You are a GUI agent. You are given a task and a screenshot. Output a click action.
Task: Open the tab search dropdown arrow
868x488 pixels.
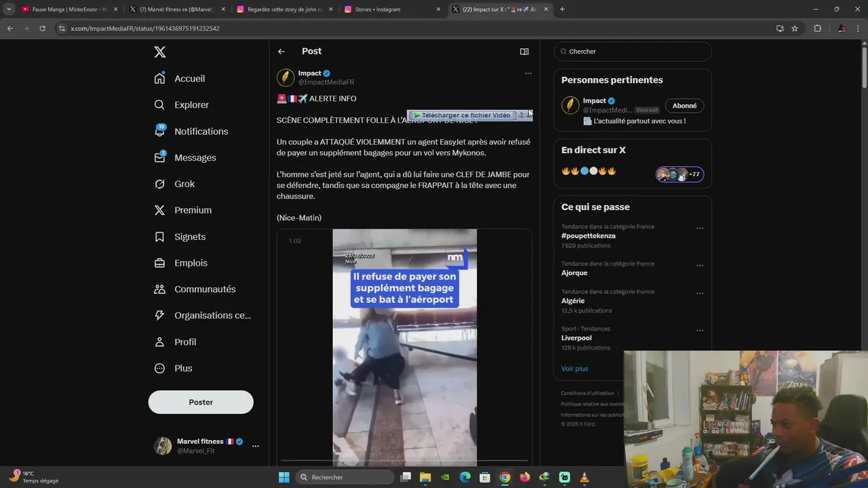(9, 9)
